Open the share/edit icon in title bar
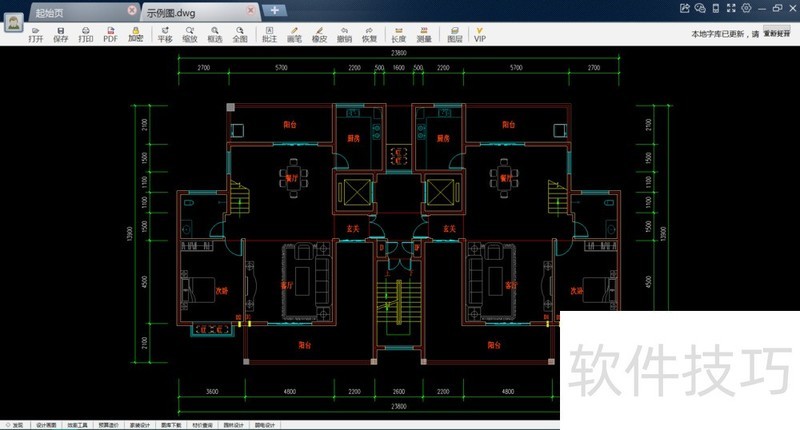 coord(685,8)
